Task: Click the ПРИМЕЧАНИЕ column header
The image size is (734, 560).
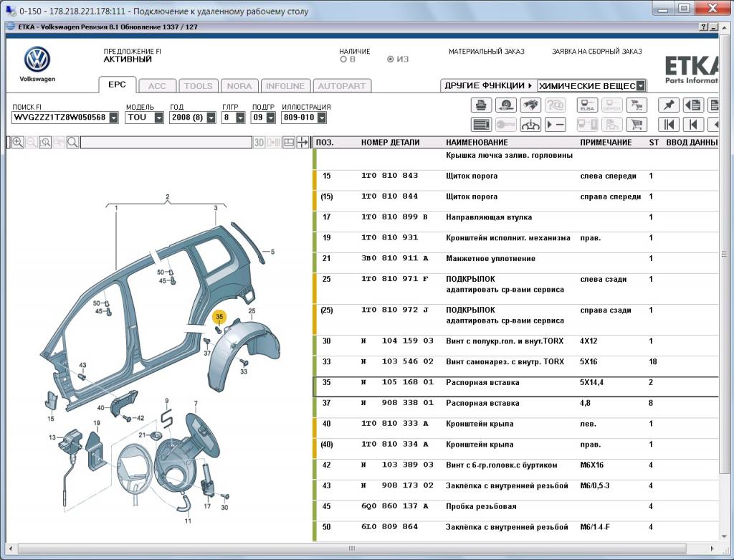Action: tap(606, 143)
